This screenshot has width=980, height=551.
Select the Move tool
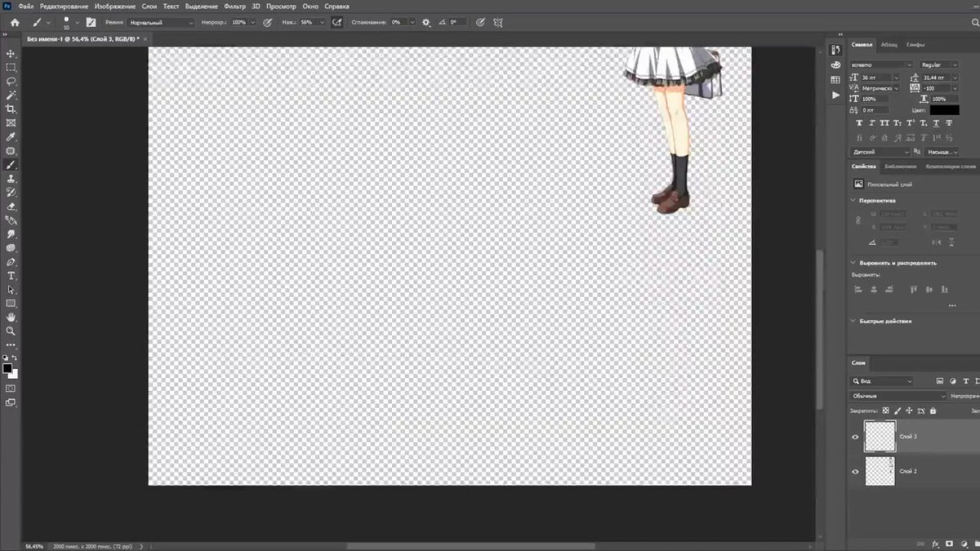point(11,54)
